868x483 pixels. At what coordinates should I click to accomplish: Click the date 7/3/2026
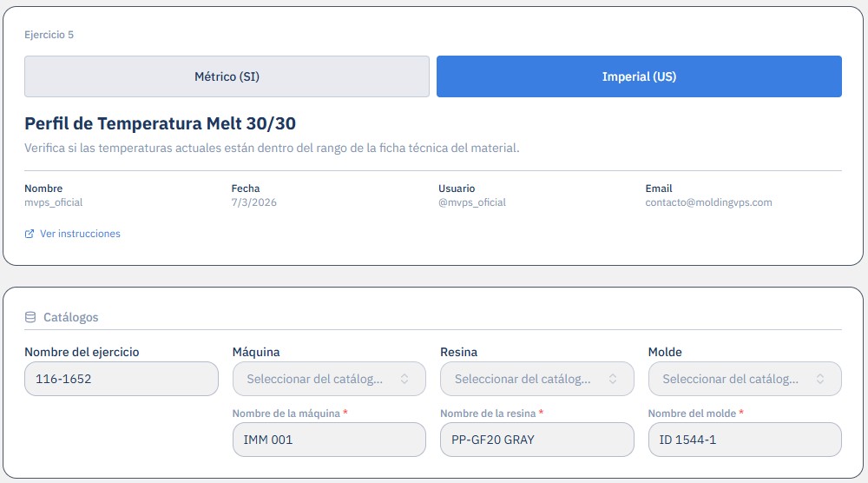(254, 202)
